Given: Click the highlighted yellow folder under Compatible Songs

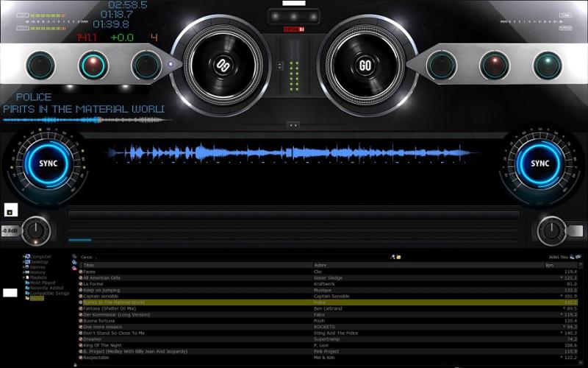Looking at the screenshot, I should click(x=27, y=299).
